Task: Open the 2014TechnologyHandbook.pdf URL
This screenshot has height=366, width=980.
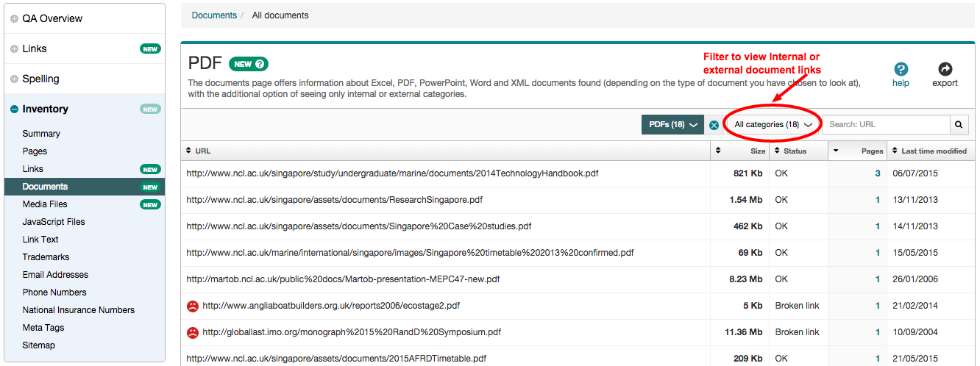Action: (391, 173)
